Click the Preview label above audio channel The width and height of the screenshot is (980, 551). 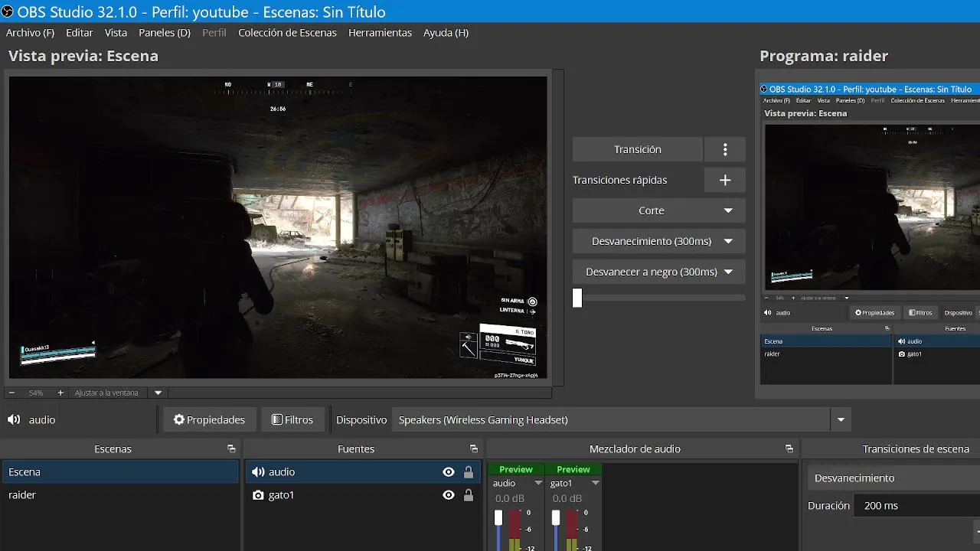click(516, 469)
